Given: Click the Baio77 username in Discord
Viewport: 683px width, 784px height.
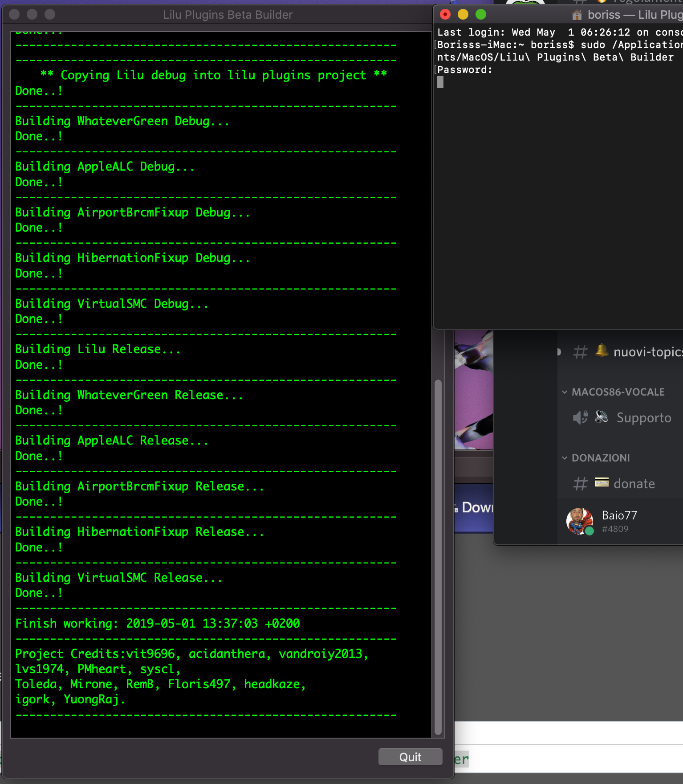Looking at the screenshot, I should pyautogui.click(x=619, y=515).
